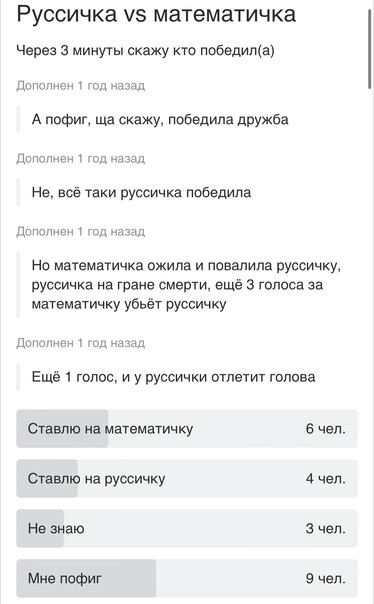Click the 'Дополнен 1 год назад' timestamp above 'А пофиг'

81,86
